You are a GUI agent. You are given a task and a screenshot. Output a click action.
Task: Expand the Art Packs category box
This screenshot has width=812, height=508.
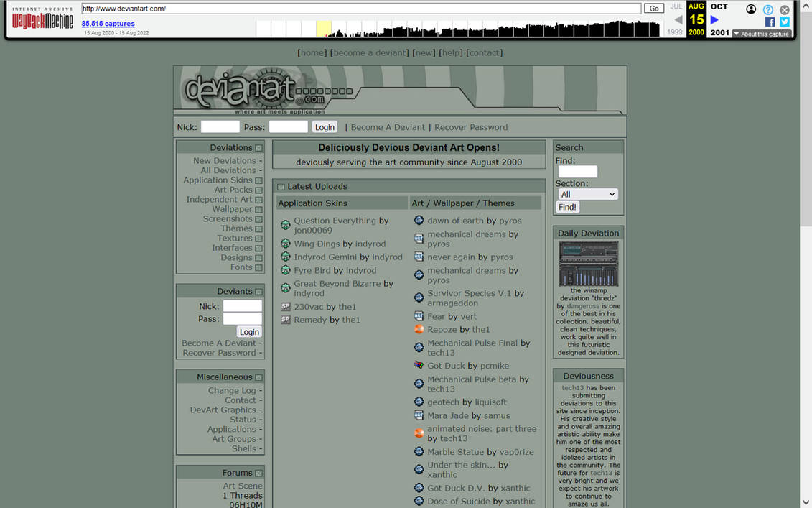(258, 190)
